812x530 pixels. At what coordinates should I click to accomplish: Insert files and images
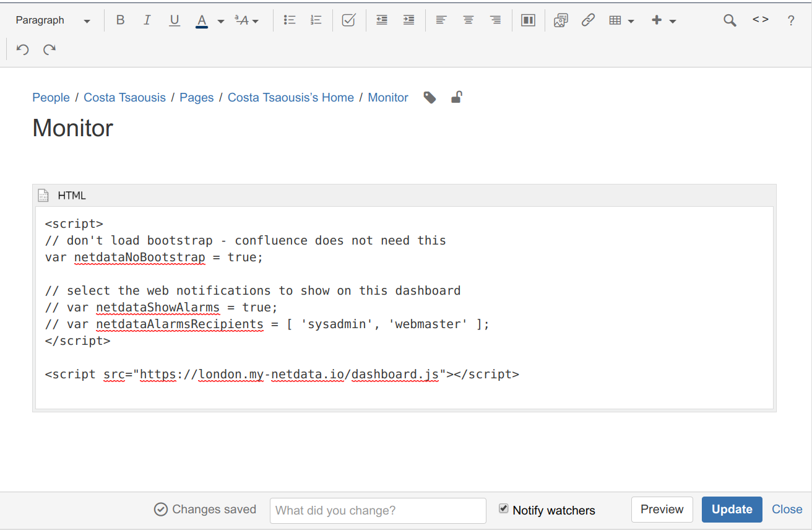(561, 20)
